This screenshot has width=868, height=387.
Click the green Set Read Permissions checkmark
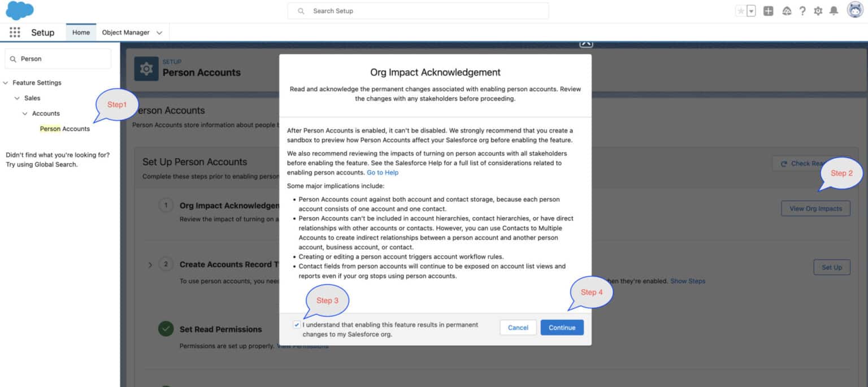coord(166,329)
